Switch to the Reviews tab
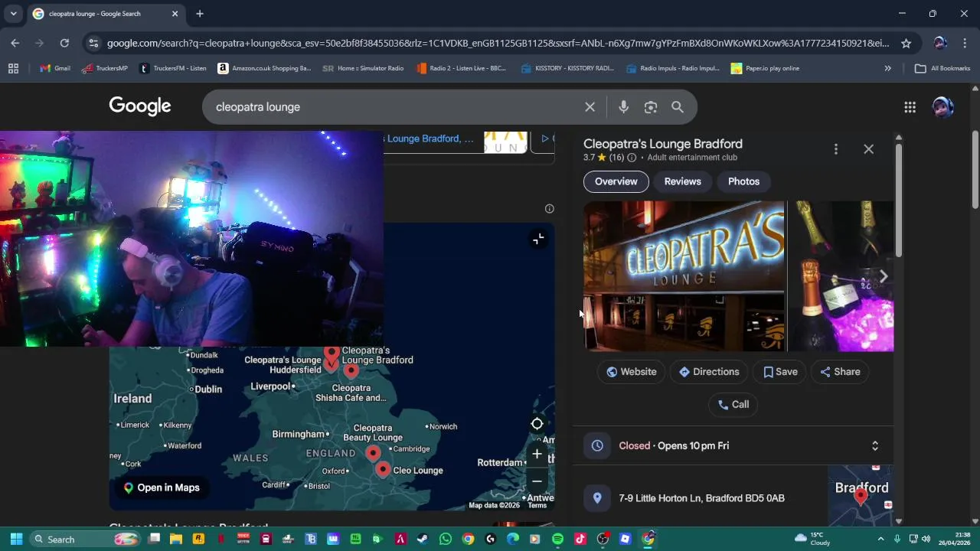The image size is (980, 551). point(682,181)
